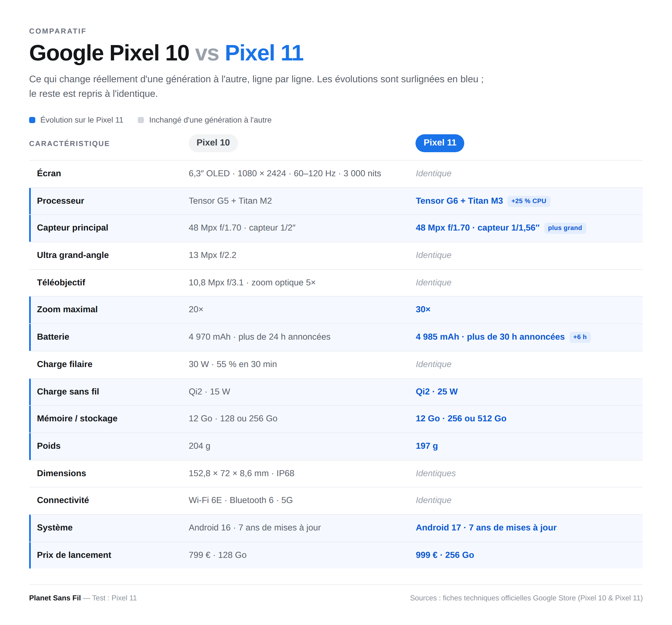Image resolution: width=672 pixels, height=625 pixels.
Task: Click the 999 € · 256 Go price
Action: (x=445, y=555)
